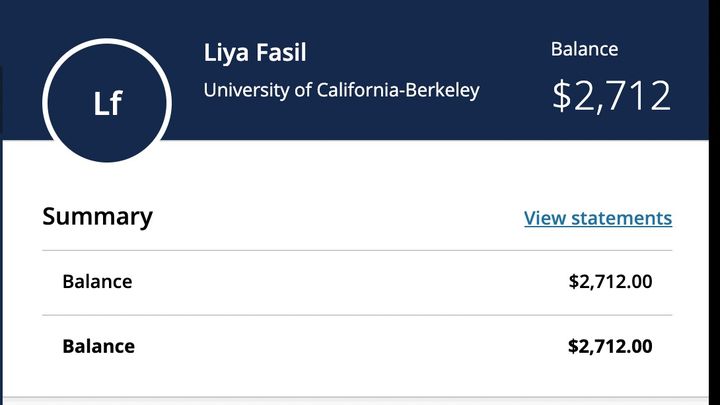Click the bold $2,712.00 total amount
The width and height of the screenshot is (720, 405).
[610, 347]
